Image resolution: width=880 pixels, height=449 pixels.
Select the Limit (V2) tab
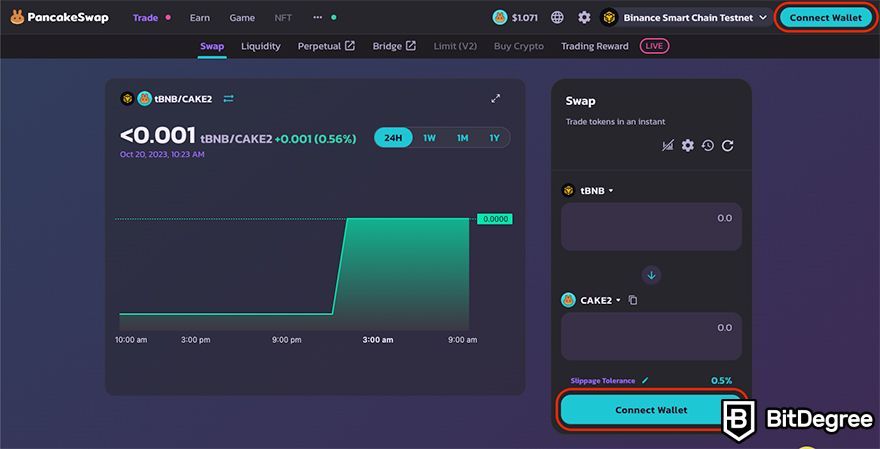(x=455, y=46)
